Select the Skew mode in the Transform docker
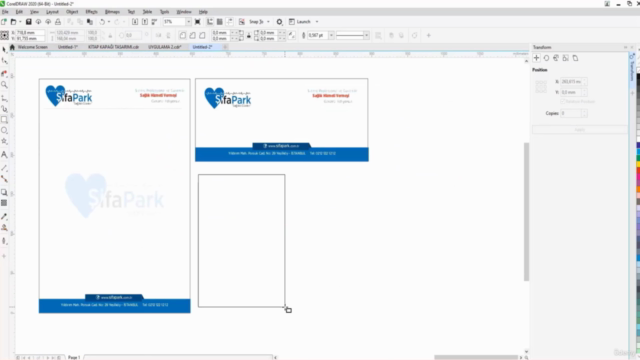Screen dimensions: 640x360 [575, 58]
